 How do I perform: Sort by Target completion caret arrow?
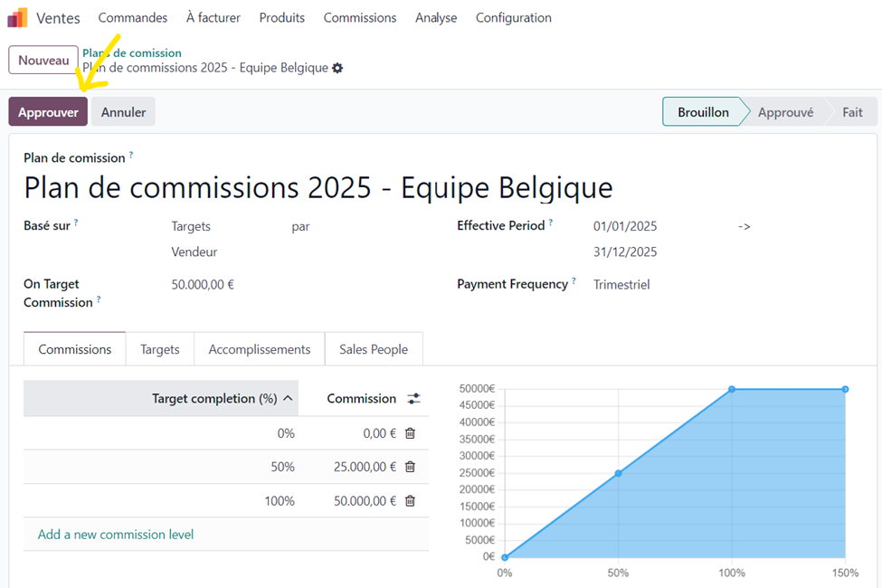288,398
